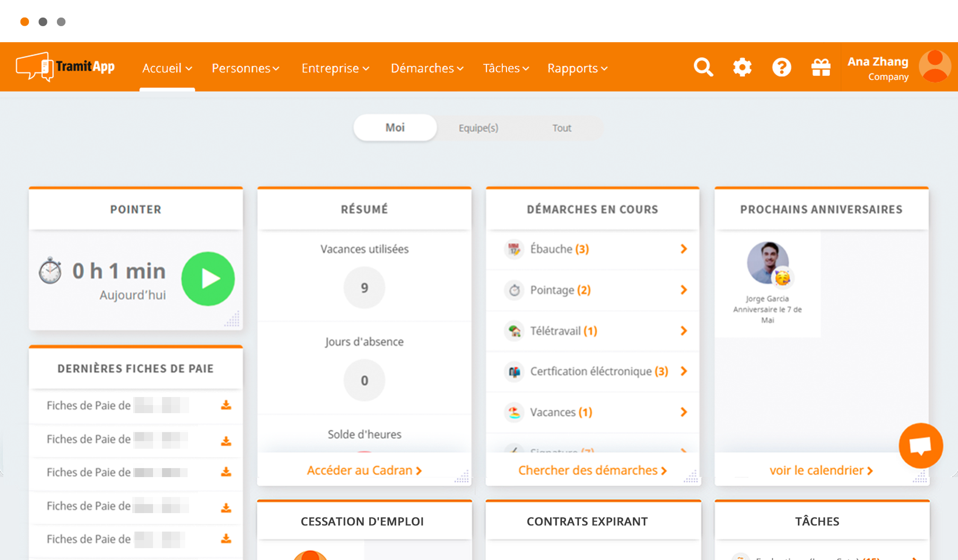Click voir le calendrier link
The image size is (958, 560).
(x=821, y=470)
